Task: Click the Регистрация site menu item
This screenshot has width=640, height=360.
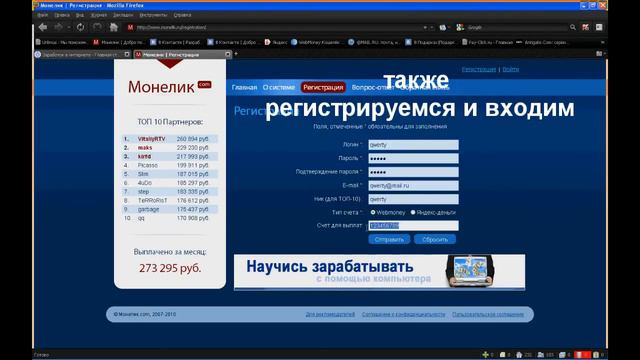Action: [323, 87]
